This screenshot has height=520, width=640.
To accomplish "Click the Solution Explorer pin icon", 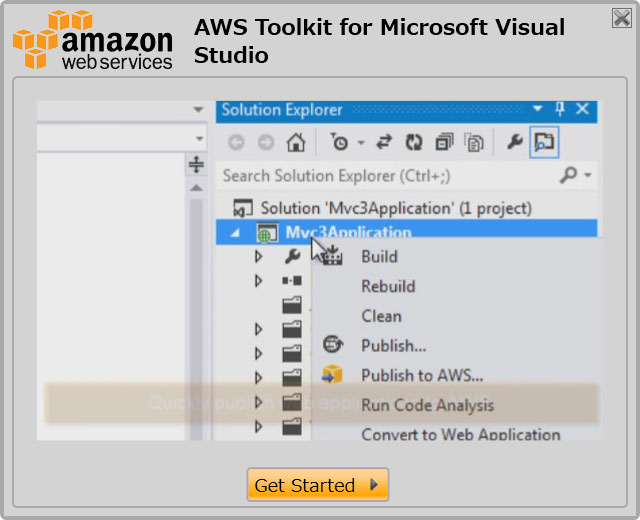I will pos(560,109).
